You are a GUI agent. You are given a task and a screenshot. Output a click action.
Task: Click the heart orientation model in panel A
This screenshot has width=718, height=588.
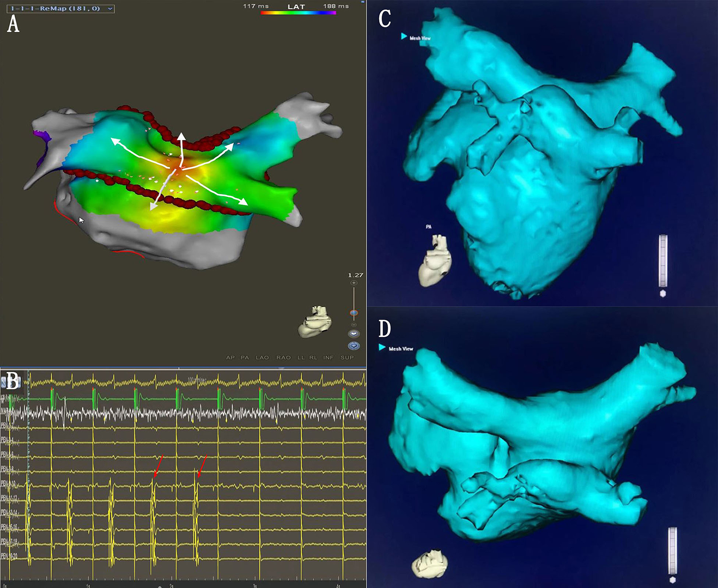pos(315,322)
